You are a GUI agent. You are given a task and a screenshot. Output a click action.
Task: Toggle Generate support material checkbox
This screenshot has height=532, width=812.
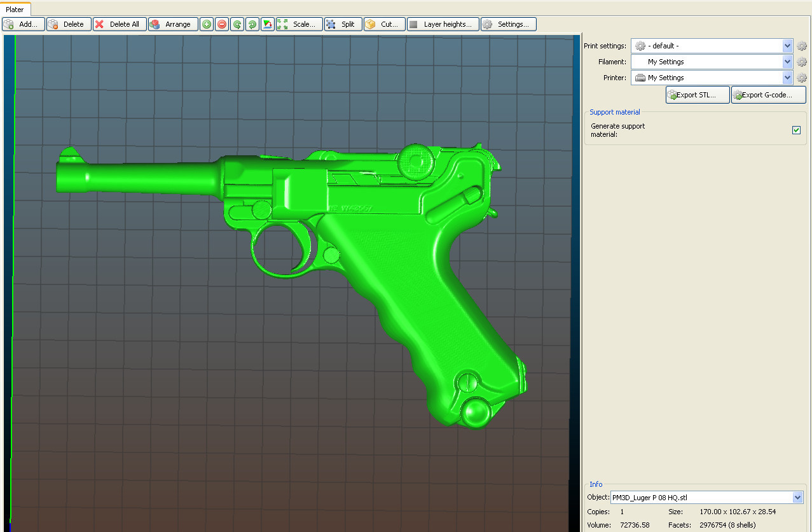(x=796, y=130)
